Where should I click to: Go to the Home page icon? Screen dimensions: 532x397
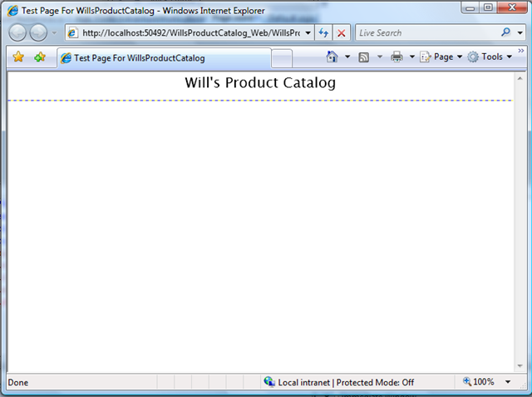pyautogui.click(x=332, y=57)
